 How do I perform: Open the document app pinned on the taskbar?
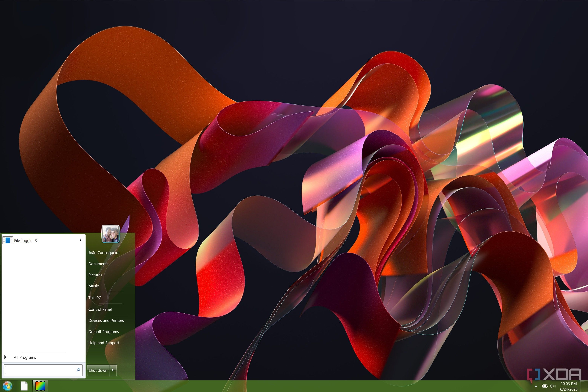(x=24, y=386)
